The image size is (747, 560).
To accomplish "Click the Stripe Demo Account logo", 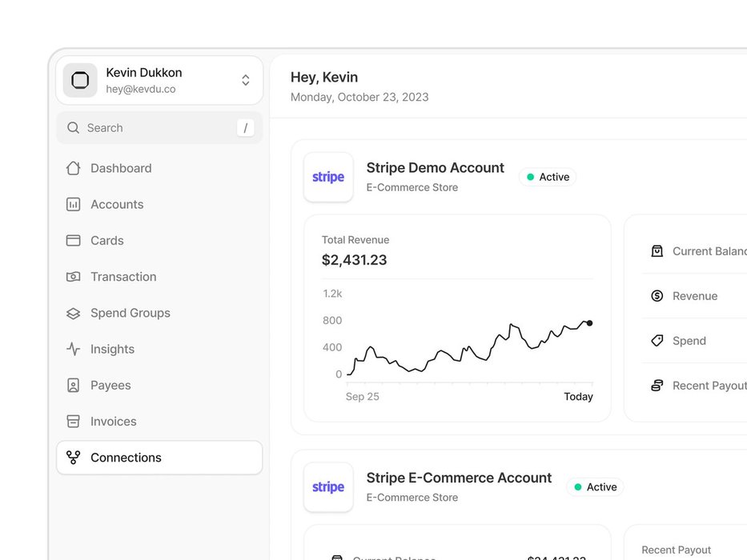I will 328,178.
